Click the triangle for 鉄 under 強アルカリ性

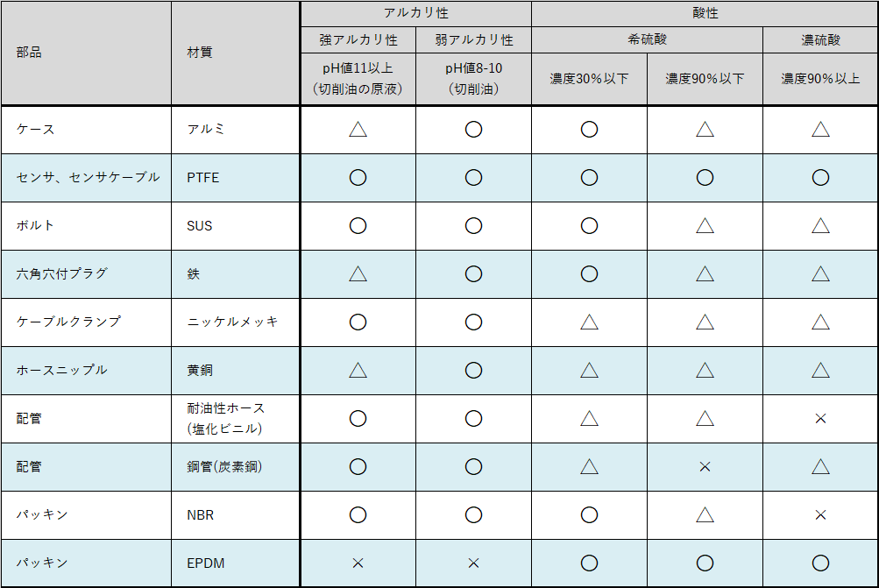pyautogui.click(x=358, y=273)
